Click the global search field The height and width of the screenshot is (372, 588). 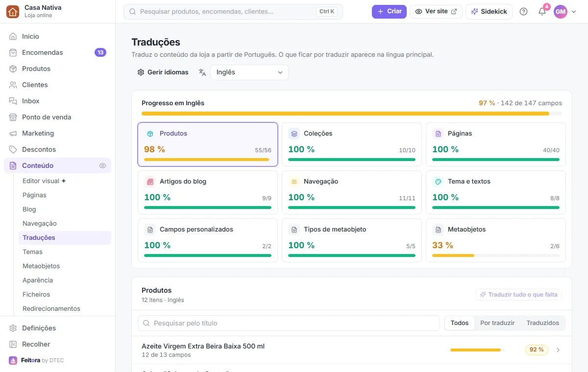point(233,12)
